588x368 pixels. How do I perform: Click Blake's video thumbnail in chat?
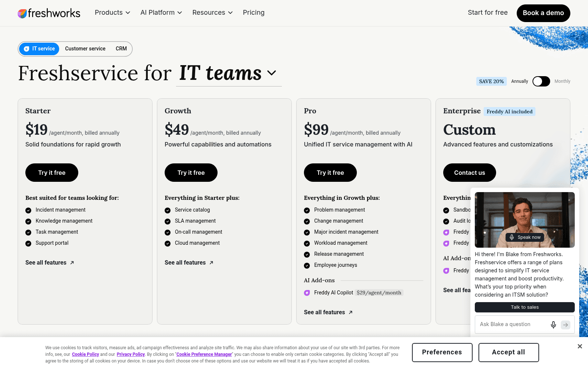click(x=525, y=220)
